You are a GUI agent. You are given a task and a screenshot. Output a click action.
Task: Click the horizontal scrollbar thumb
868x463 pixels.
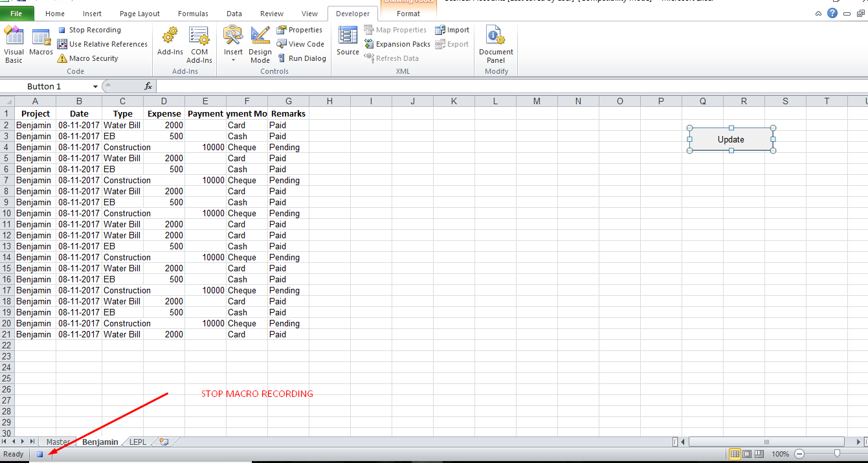766,442
